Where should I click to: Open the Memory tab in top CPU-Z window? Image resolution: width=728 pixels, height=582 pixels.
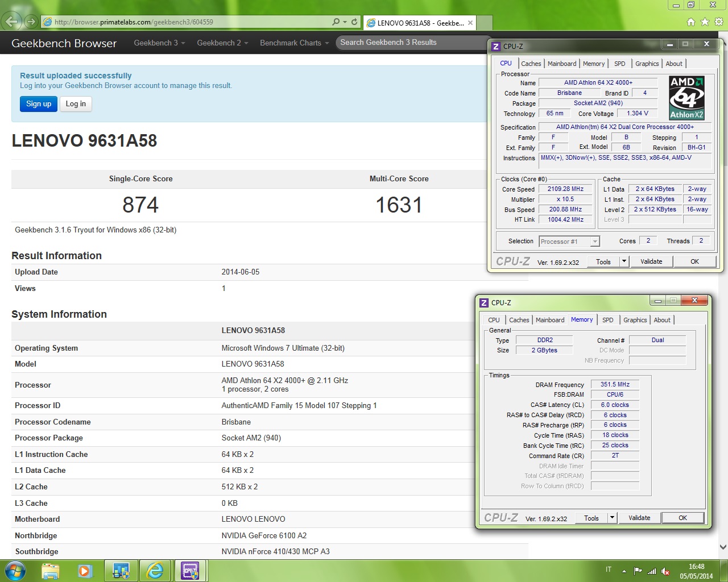click(594, 64)
